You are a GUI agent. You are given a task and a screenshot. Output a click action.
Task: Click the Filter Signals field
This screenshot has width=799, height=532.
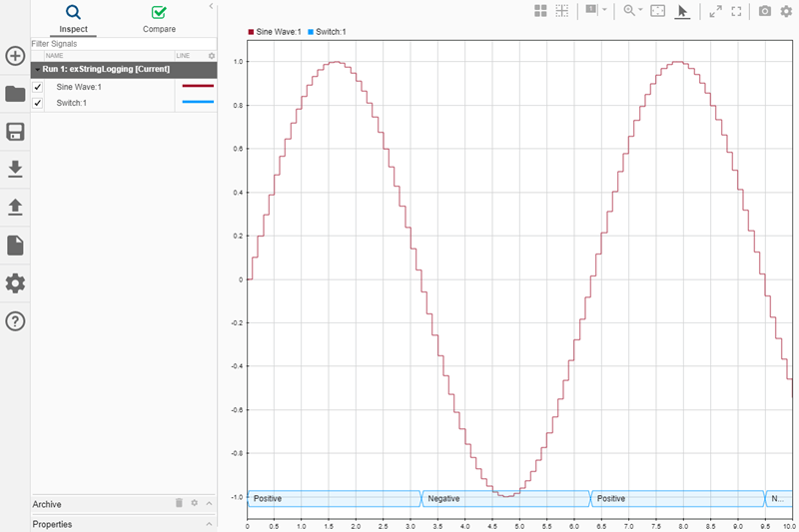coord(124,44)
